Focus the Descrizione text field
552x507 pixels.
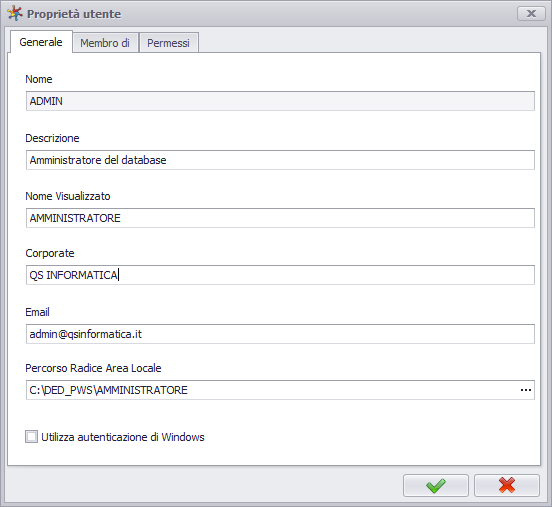tap(280, 160)
